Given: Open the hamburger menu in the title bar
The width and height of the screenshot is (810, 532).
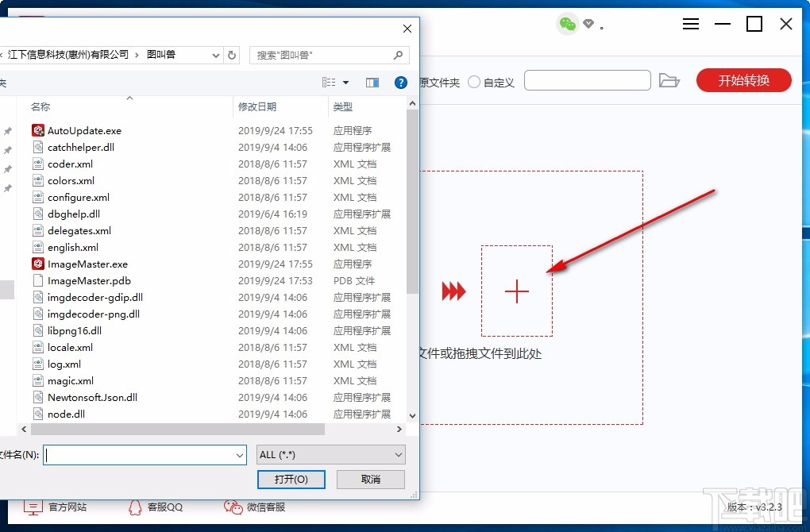Looking at the screenshot, I should click(690, 24).
